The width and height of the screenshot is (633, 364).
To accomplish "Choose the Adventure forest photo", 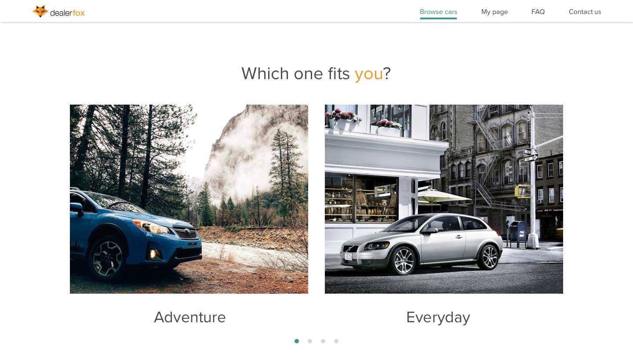I will (189, 199).
